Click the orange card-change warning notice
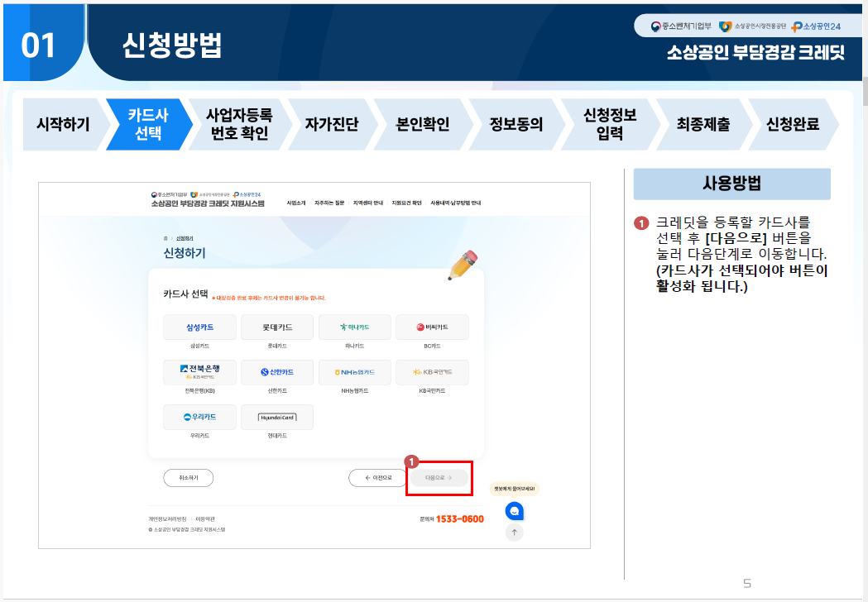 point(269,298)
